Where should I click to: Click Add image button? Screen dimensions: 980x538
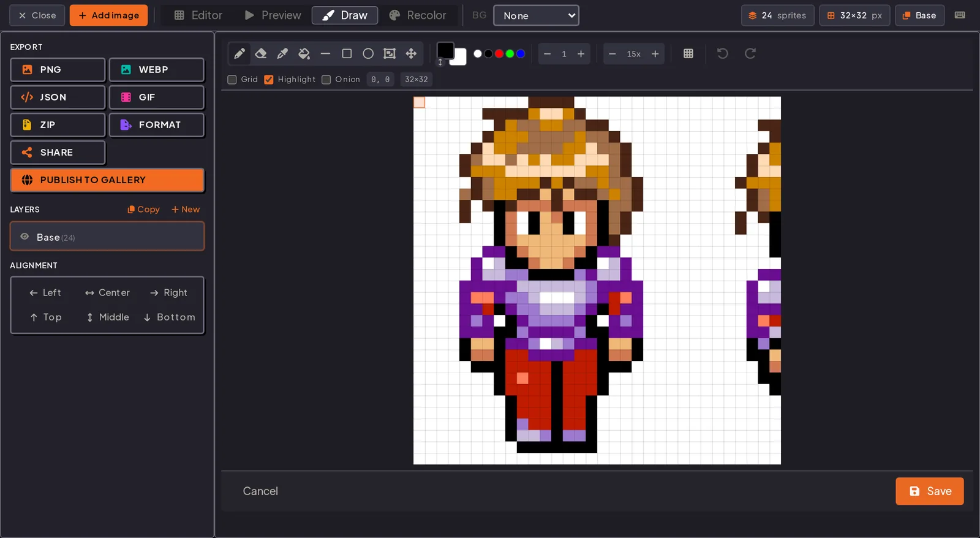click(x=108, y=15)
